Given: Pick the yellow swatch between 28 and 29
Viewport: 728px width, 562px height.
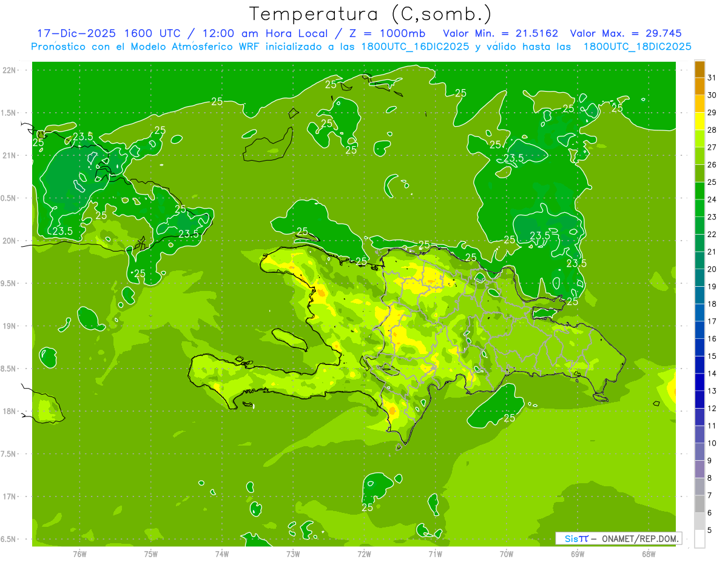Looking at the screenshot, I should coord(699,121).
